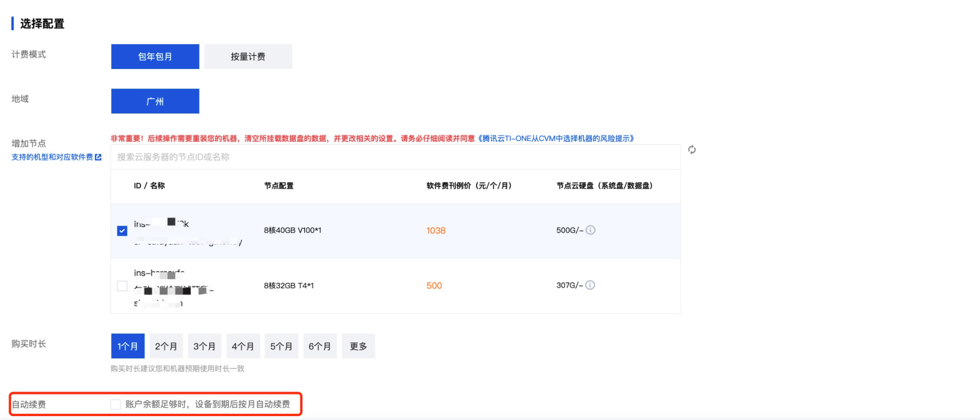Open 支持的机型和对应软件费 link
This screenshot has width=980, height=420.
(x=52, y=157)
